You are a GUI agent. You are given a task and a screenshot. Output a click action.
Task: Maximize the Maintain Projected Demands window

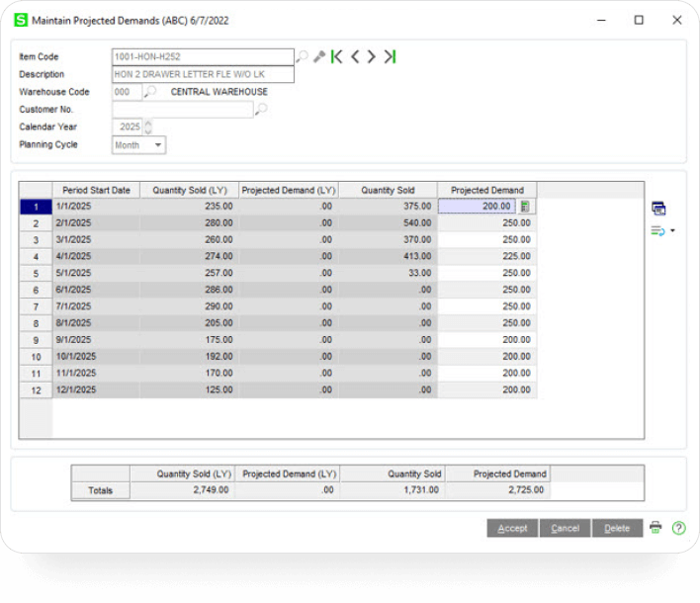639,20
